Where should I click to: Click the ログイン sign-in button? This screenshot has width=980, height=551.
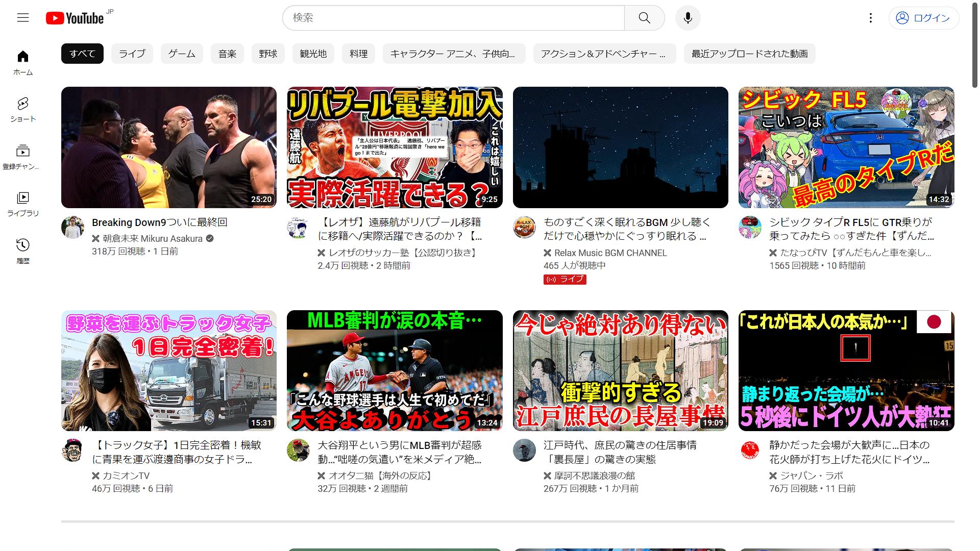pos(924,18)
